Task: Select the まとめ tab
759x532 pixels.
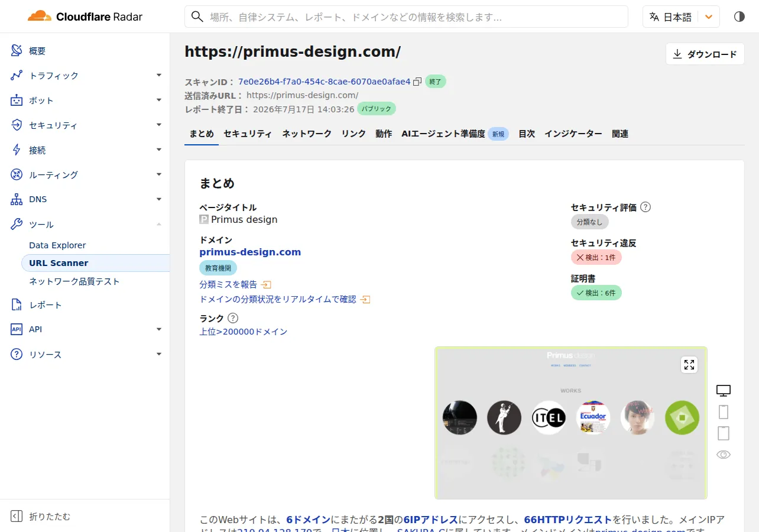Action: (202, 134)
